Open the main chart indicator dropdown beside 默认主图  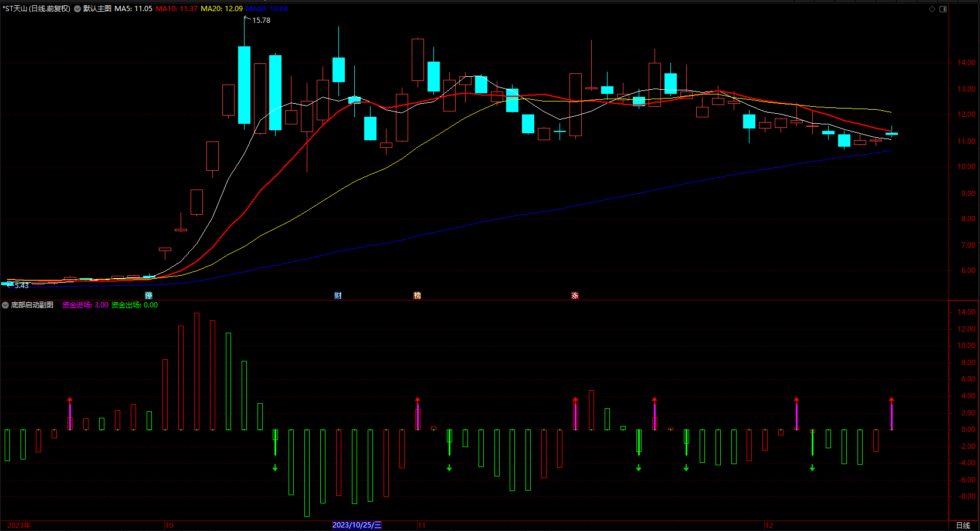pos(77,9)
